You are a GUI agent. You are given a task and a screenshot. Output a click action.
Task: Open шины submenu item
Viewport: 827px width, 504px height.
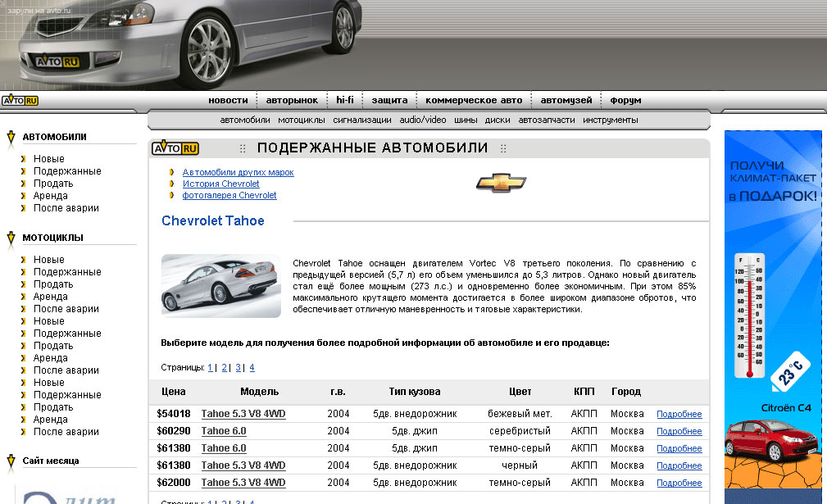pyautogui.click(x=466, y=120)
